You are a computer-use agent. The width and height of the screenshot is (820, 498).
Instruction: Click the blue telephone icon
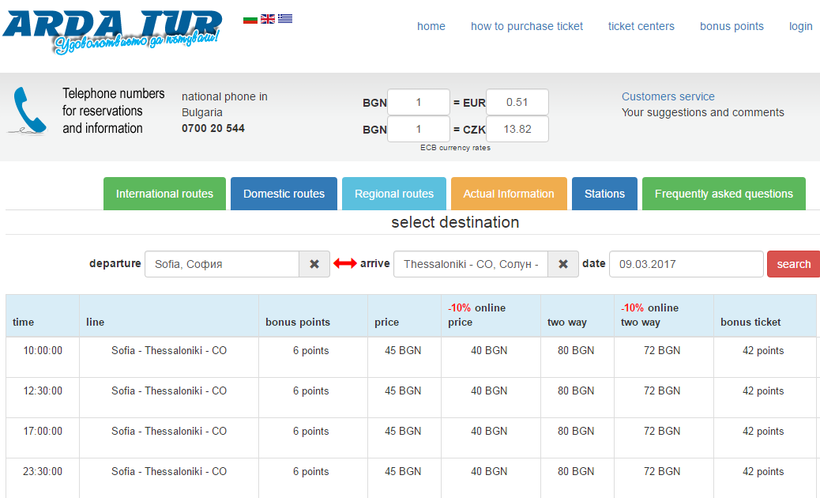29,111
